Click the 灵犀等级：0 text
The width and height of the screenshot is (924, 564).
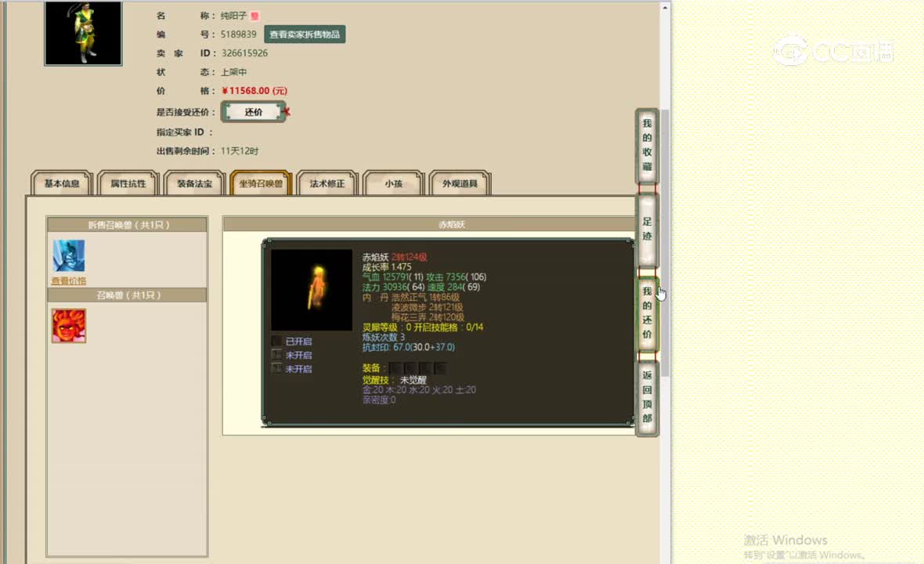(387, 327)
